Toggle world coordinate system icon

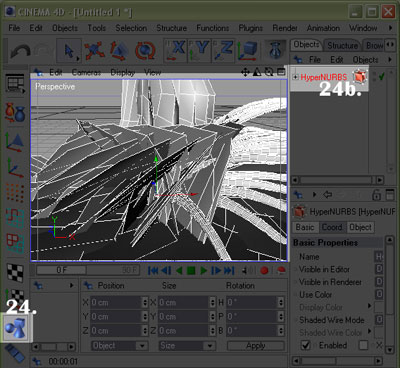click(x=247, y=51)
